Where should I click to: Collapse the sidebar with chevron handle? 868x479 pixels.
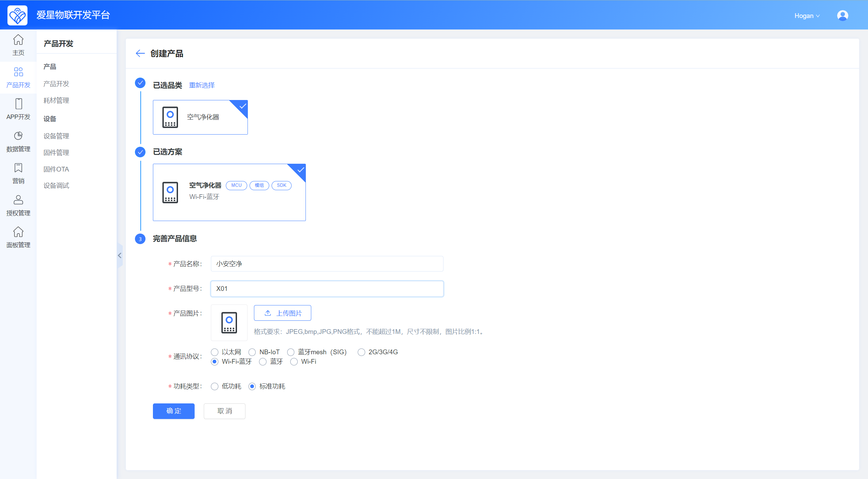pos(120,256)
